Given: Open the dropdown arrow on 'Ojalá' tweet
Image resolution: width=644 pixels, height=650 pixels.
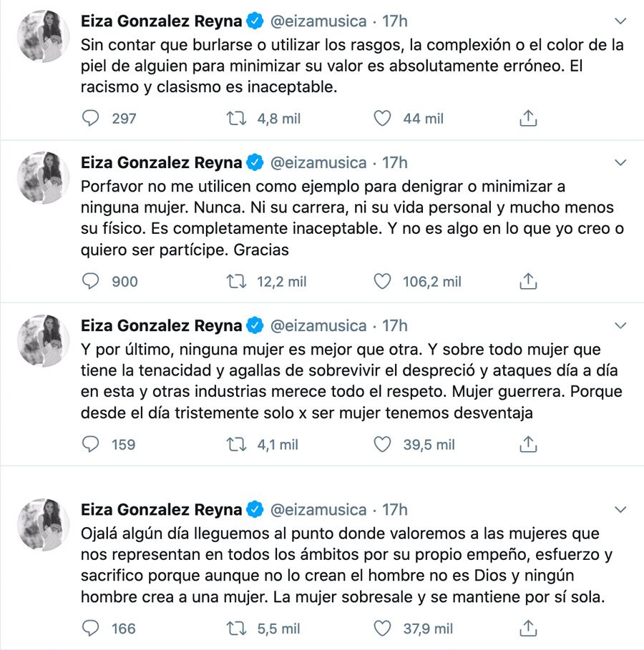Looking at the screenshot, I should tap(620, 510).
